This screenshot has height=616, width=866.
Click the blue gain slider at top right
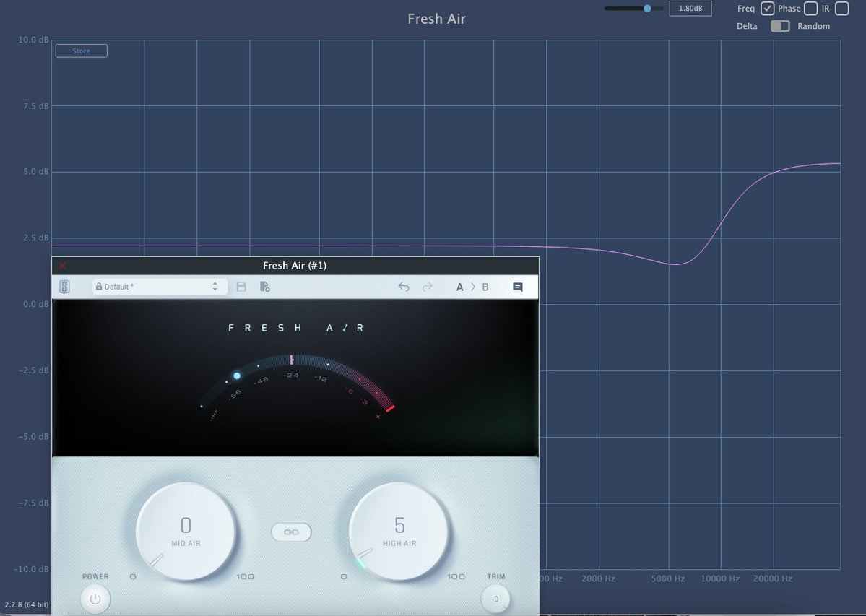point(646,8)
